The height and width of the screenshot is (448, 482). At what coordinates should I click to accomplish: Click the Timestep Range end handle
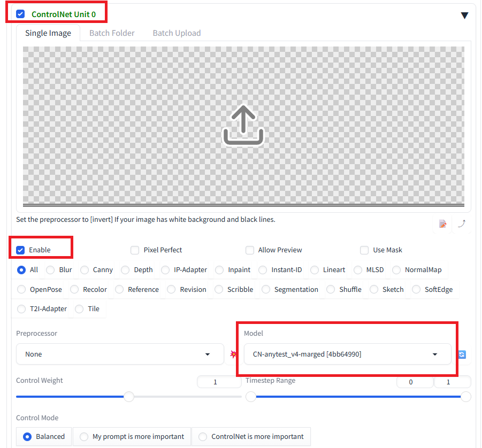click(x=466, y=397)
